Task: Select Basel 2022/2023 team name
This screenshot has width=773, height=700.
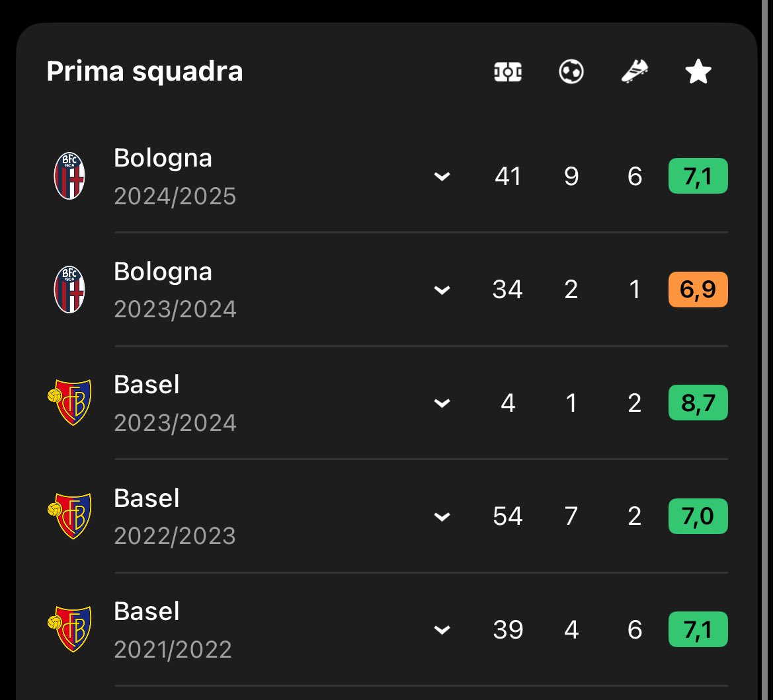Action: 146,498
